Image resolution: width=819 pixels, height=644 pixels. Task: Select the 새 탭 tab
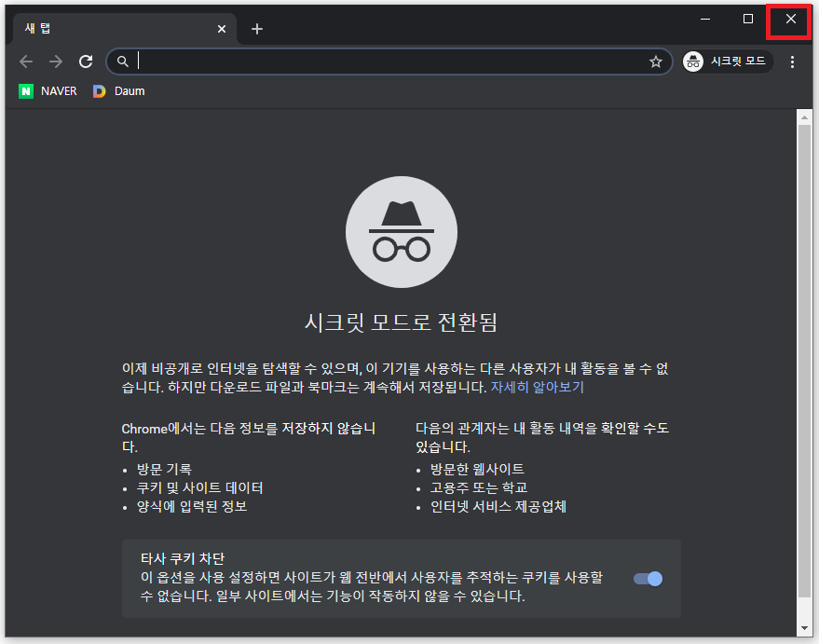(x=124, y=29)
